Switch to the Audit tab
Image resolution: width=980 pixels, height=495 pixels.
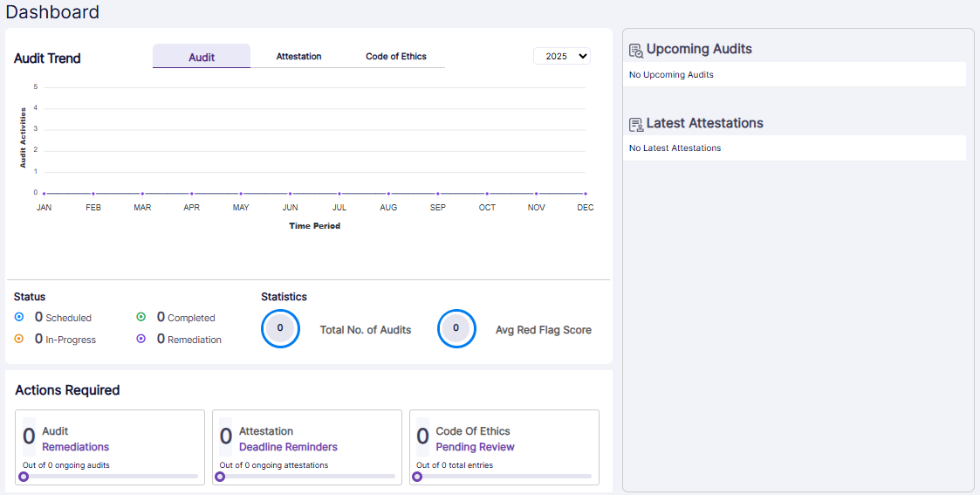click(x=202, y=56)
